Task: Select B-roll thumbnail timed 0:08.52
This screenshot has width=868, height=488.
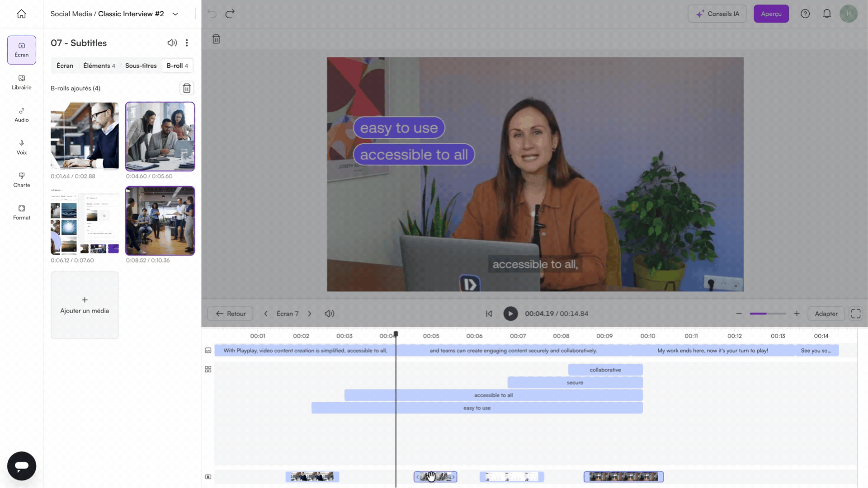Action: (x=160, y=221)
